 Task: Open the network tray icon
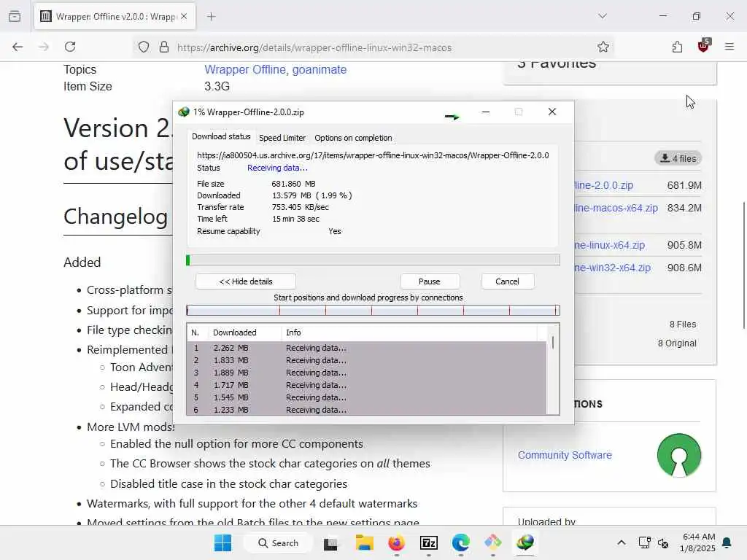pyautogui.click(x=645, y=542)
